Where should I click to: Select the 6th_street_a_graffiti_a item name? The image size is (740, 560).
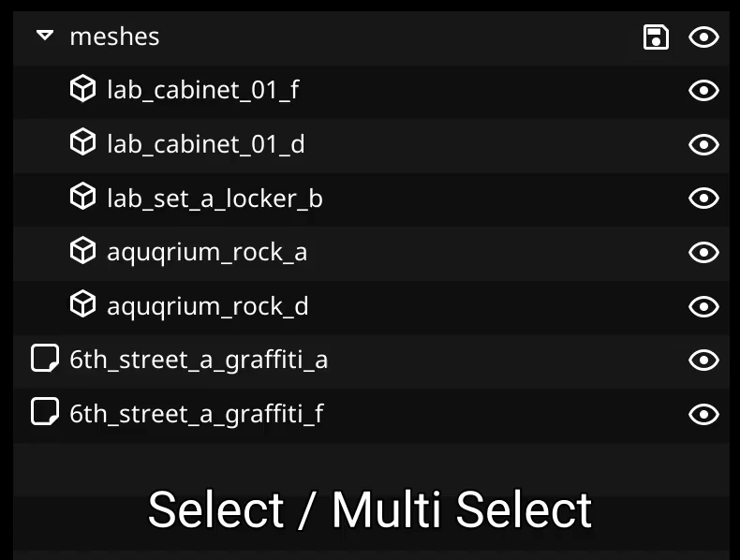pos(199,360)
